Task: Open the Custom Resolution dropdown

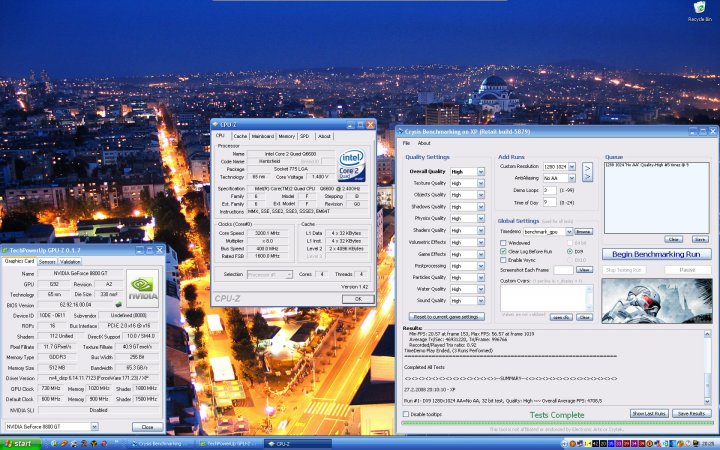Action: click(572, 167)
